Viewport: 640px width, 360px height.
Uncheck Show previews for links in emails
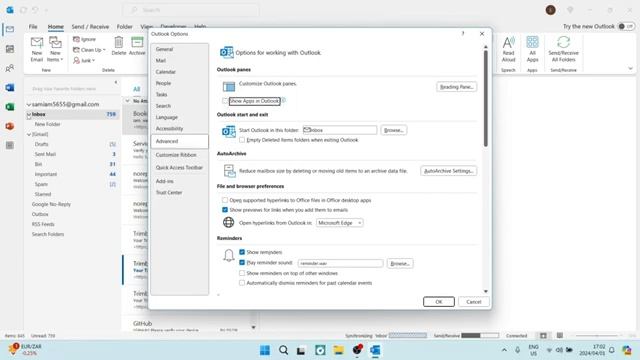coord(225,210)
